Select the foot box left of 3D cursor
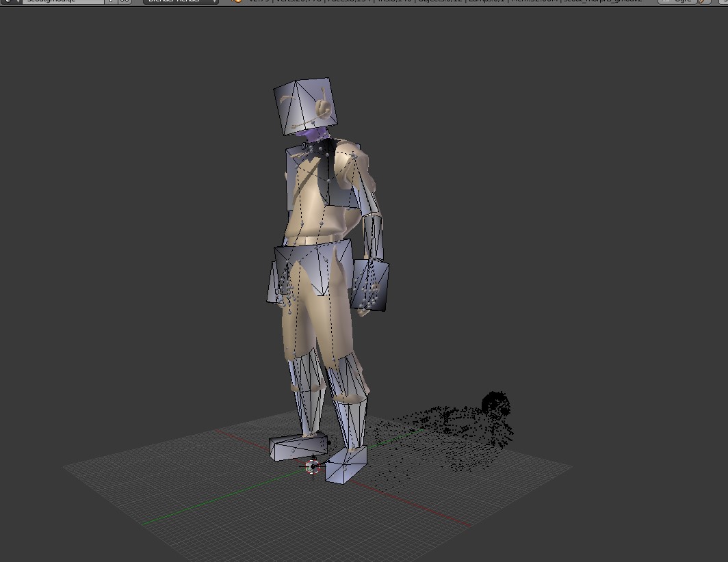728x562 pixels. point(294,447)
